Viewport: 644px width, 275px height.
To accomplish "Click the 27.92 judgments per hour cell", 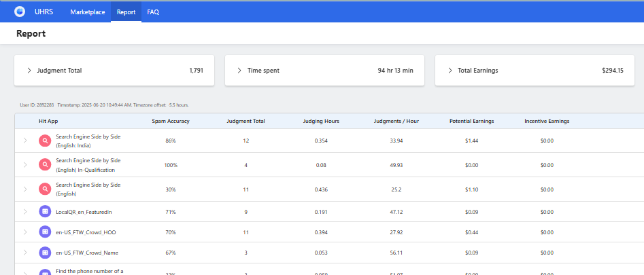I will point(396,232).
